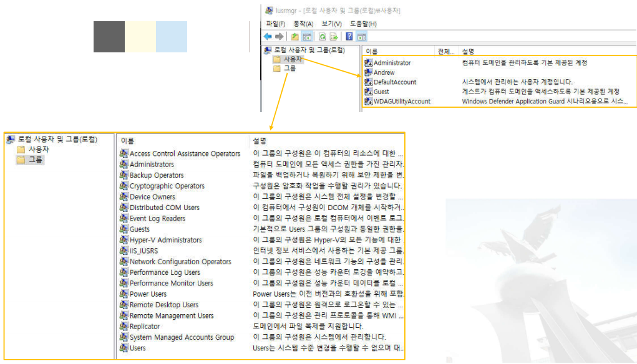Select the Guest user account
Screen dimensions: 637x364
[x=377, y=92]
